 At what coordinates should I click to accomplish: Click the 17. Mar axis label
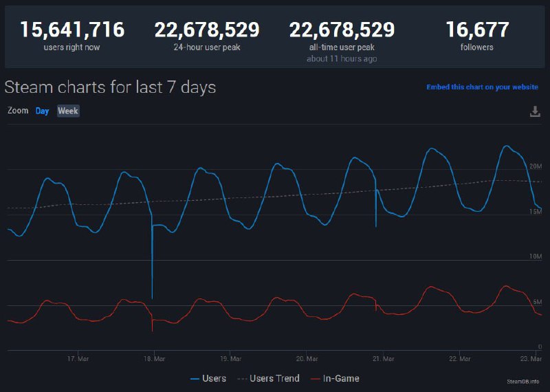[x=78, y=359]
